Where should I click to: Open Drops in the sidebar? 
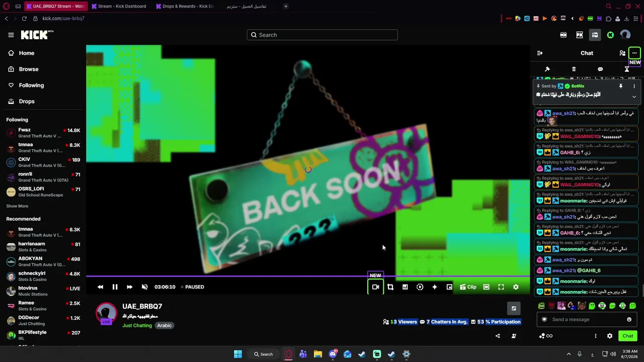27,101
